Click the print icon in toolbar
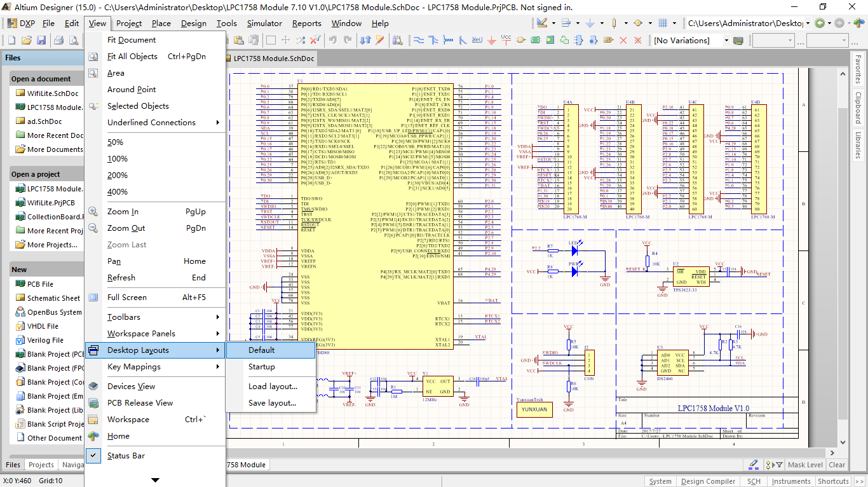This screenshot has height=487, width=868. pyautogui.click(x=59, y=40)
